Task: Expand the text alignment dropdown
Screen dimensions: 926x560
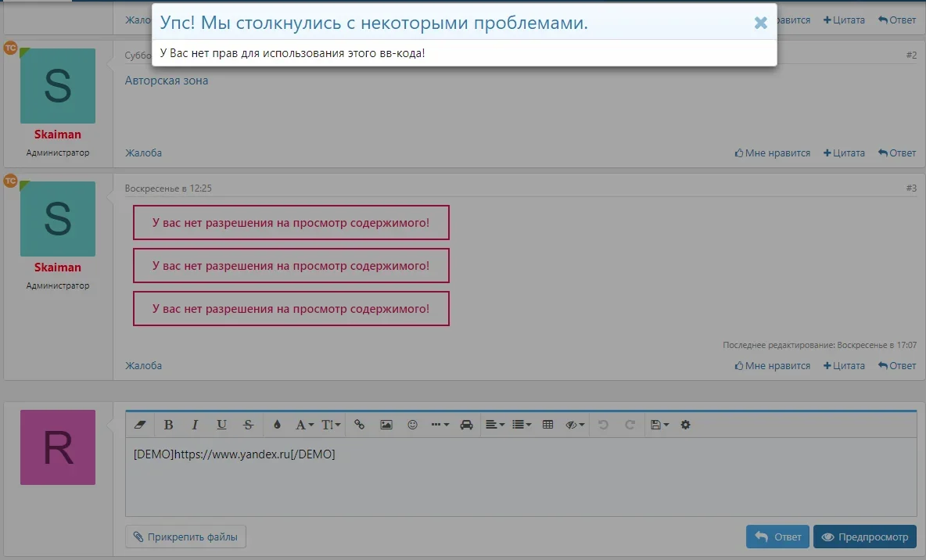Action: 494,425
